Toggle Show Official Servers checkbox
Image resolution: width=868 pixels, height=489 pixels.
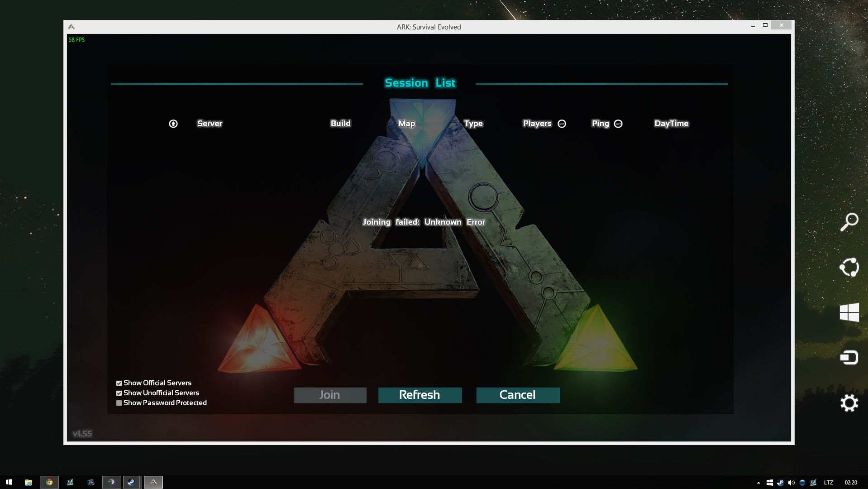(119, 383)
